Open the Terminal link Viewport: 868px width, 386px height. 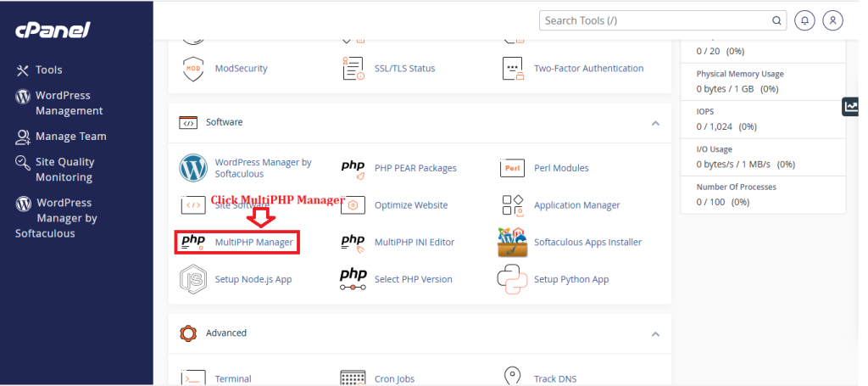[x=233, y=379]
